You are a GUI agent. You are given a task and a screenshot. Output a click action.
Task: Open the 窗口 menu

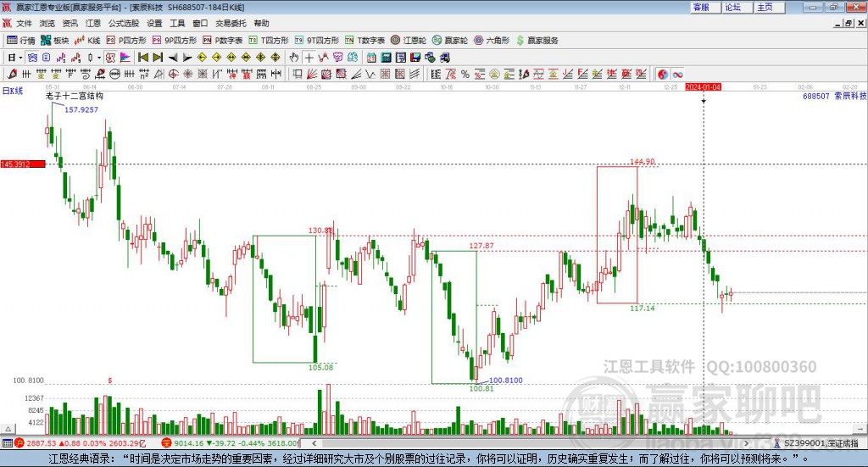click(x=200, y=23)
